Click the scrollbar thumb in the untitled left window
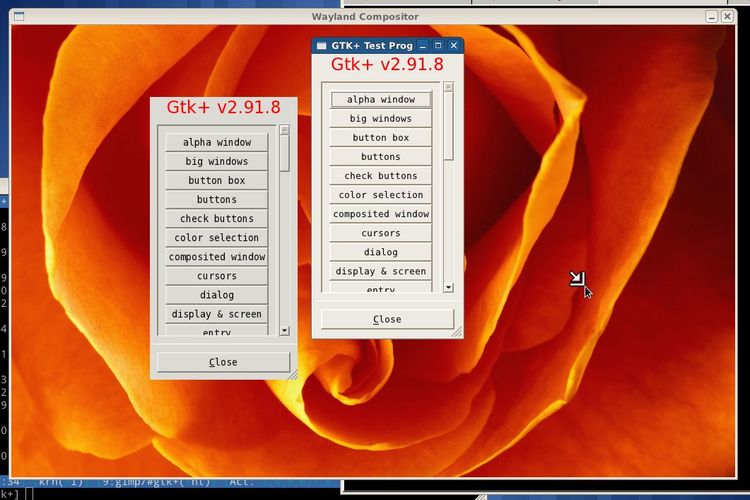The image size is (750, 500). coord(285,153)
